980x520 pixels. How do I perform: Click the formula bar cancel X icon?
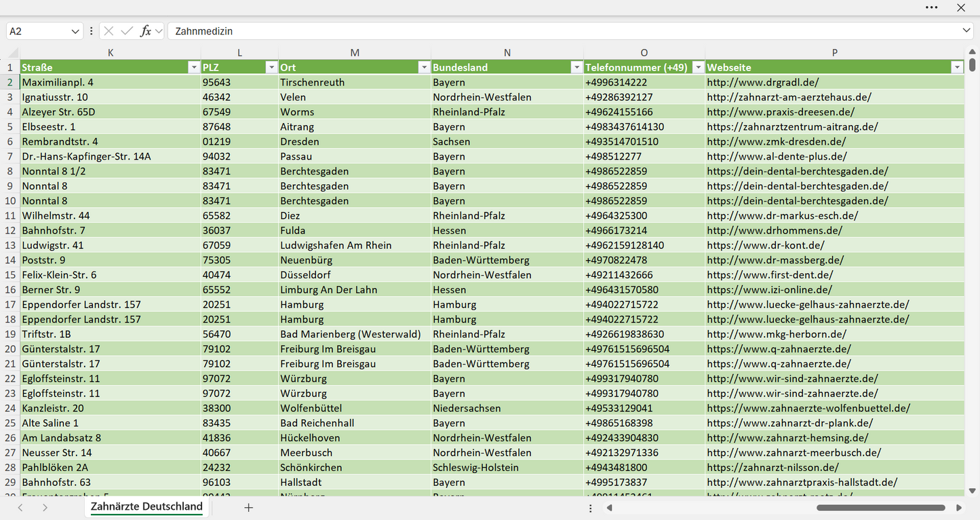[109, 31]
